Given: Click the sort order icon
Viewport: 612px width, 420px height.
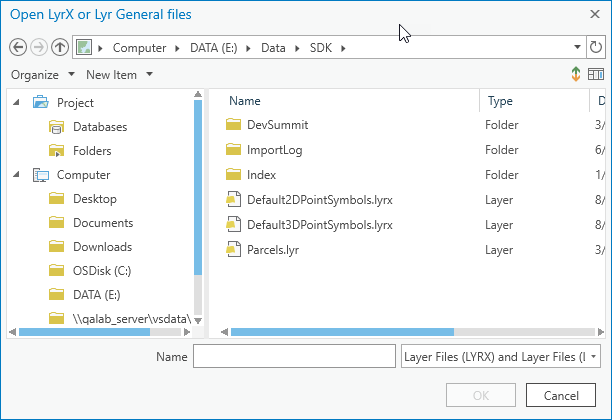Looking at the screenshot, I should 576,75.
